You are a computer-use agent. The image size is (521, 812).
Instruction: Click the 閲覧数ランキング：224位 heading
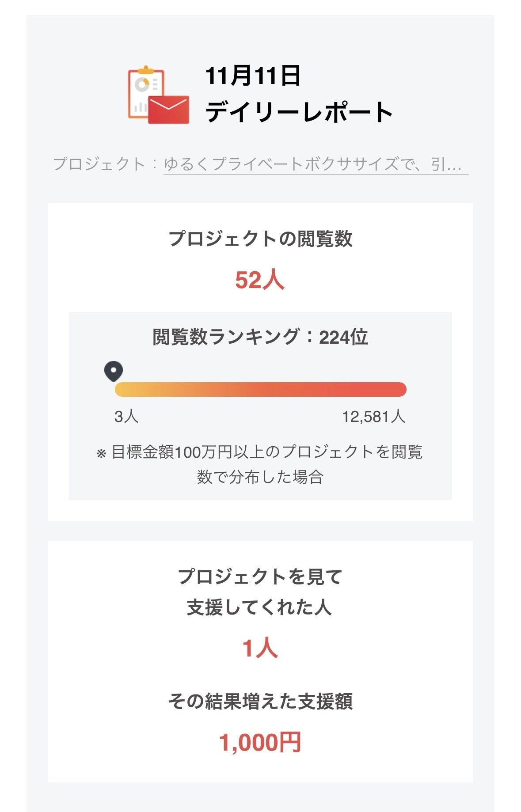[x=260, y=337]
